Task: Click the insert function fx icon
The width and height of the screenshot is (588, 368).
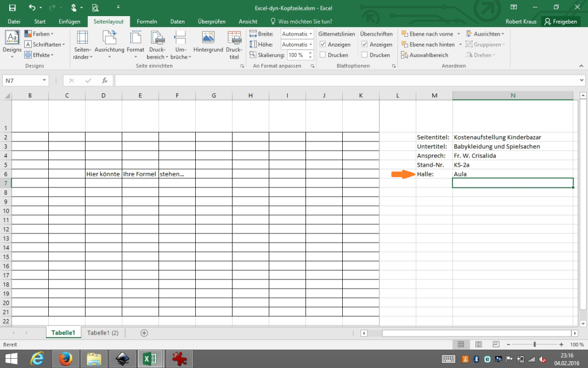Action: (x=105, y=80)
